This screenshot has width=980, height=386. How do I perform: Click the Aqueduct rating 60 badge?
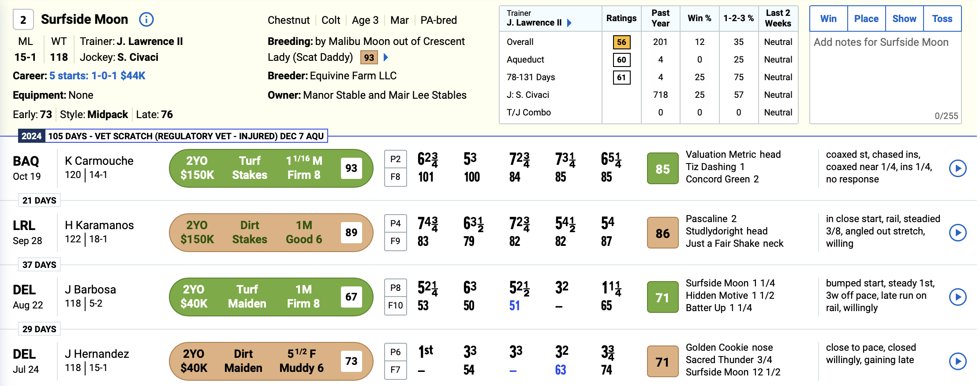point(621,60)
